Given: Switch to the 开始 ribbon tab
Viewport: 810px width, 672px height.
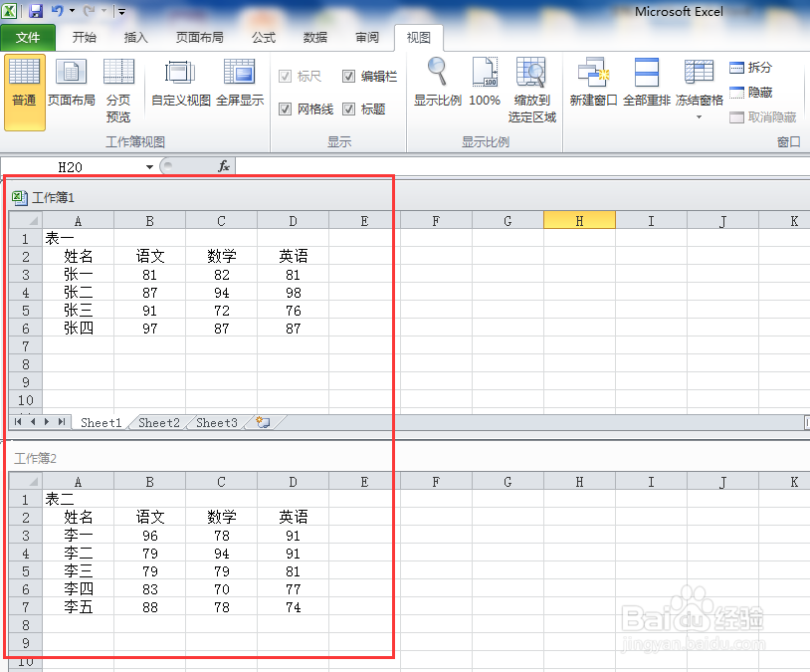Looking at the screenshot, I should [x=84, y=38].
